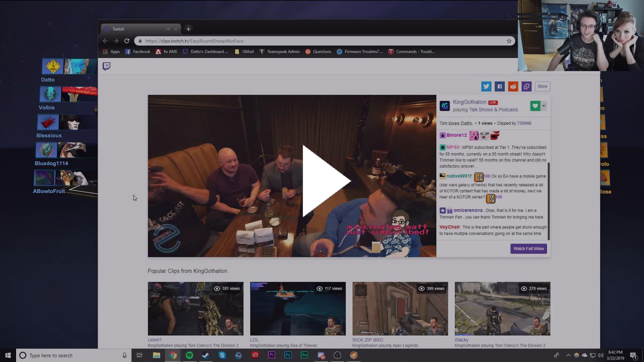Open the 'SICK ZIP BRO' clip thumbnail

pos(400,309)
